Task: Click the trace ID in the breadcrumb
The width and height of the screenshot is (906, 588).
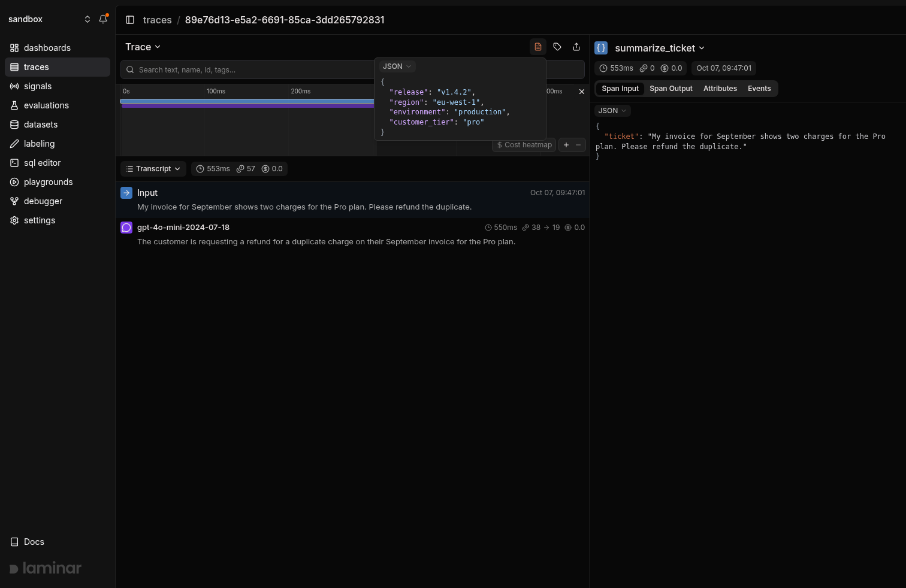Action: coord(285,20)
